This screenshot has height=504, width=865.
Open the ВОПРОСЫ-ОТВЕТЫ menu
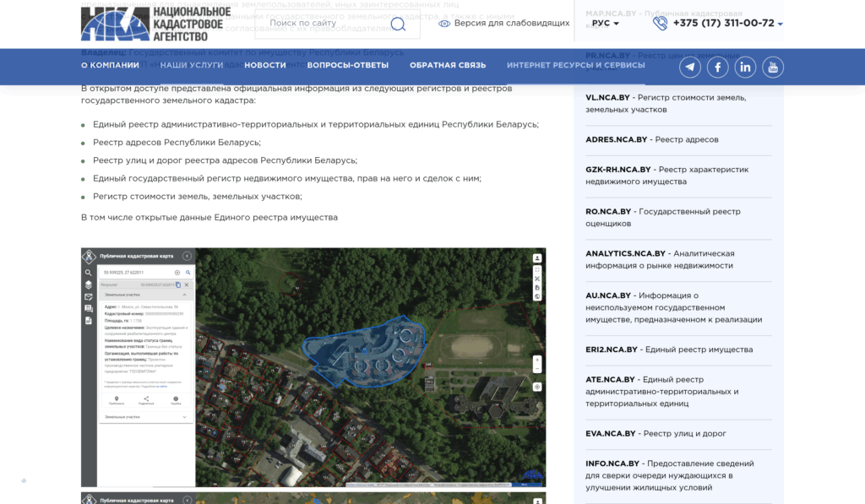pyautogui.click(x=347, y=65)
